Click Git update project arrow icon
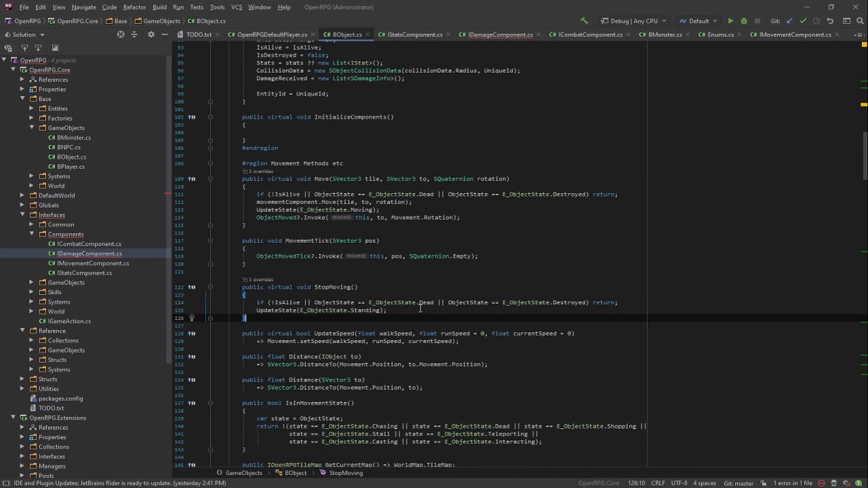The width and height of the screenshot is (868, 488). click(x=789, y=21)
